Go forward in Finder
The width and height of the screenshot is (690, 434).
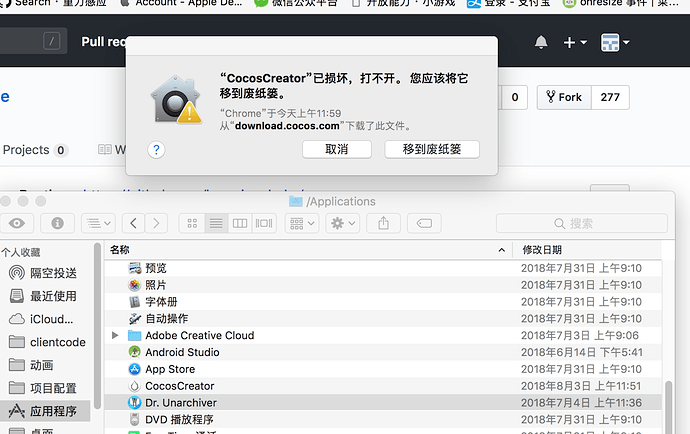pos(156,223)
